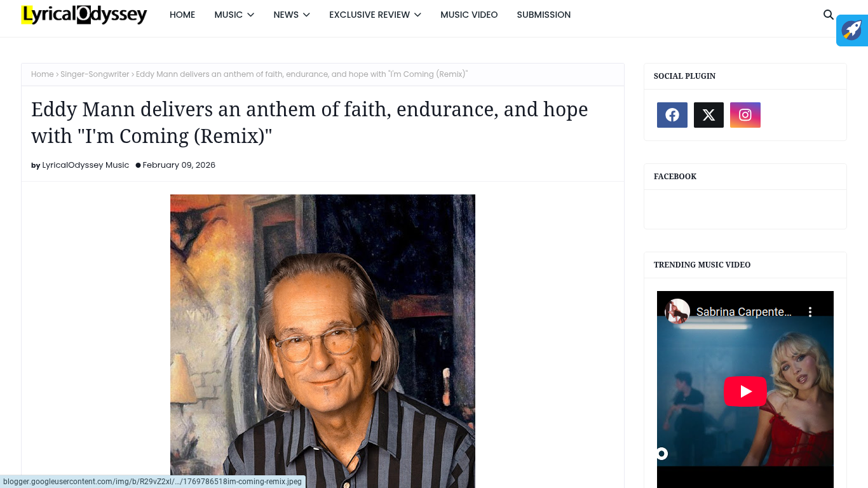Click the YouTube channel avatar icon
868x488 pixels.
(x=677, y=311)
